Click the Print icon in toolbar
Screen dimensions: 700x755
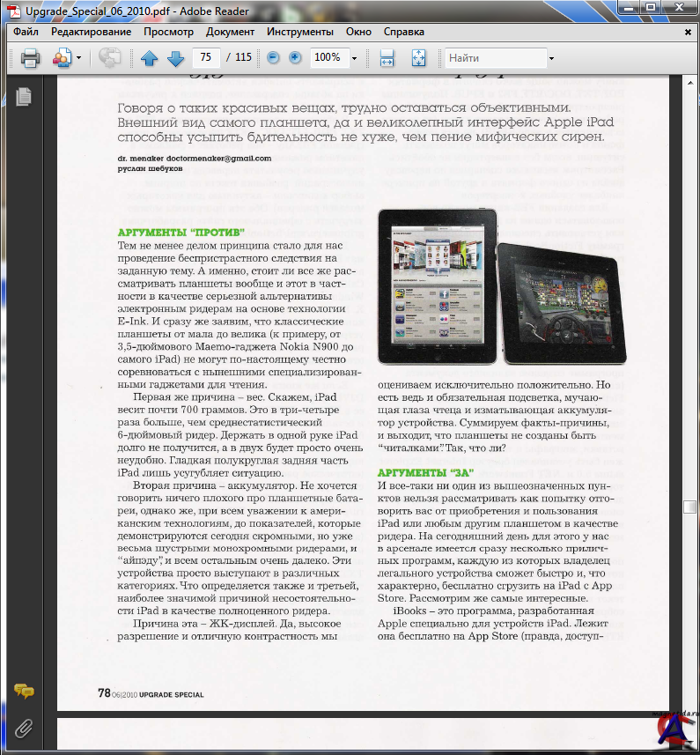30,58
